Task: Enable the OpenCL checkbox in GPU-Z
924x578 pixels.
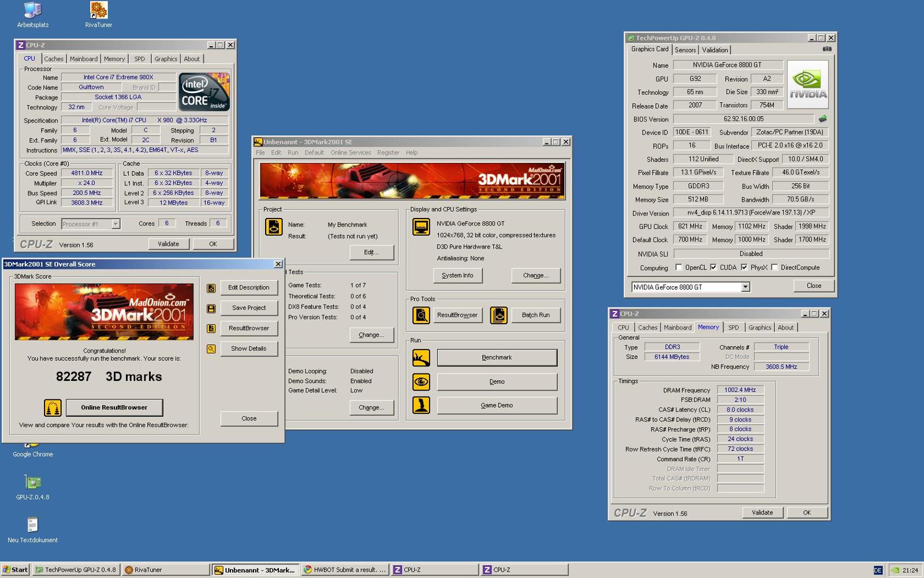Action: click(x=679, y=268)
